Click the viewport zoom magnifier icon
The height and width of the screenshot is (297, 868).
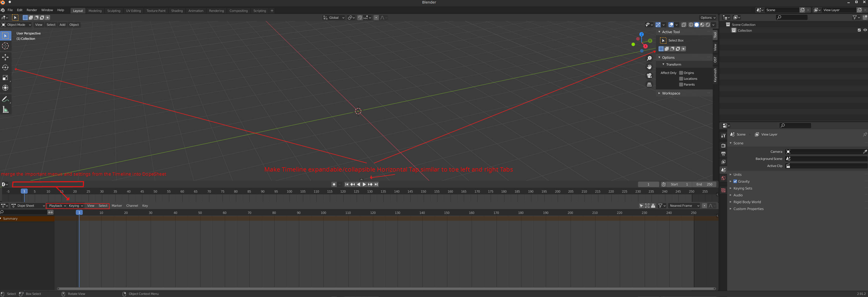coord(649,58)
